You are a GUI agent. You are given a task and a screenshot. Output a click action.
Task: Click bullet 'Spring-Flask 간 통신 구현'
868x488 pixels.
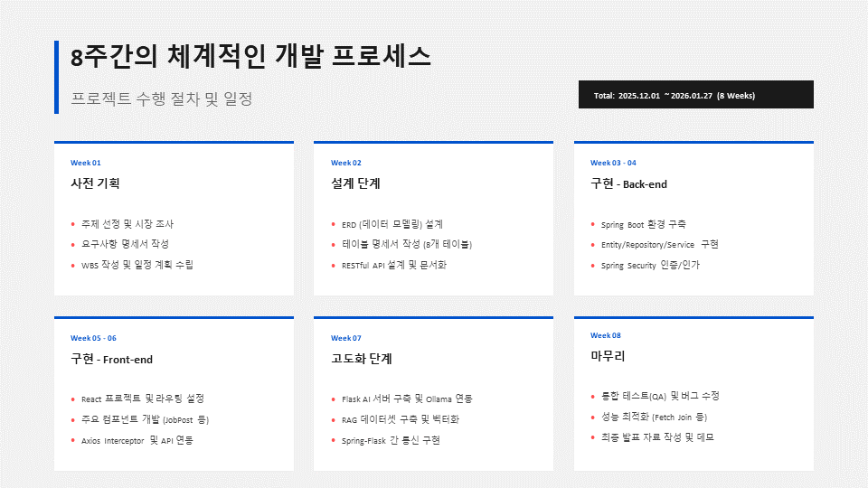click(x=391, y=440)
